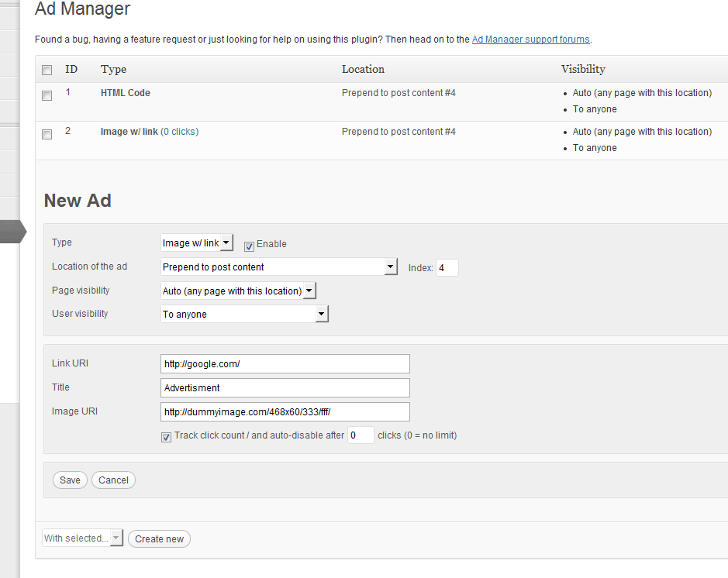Click into the Link URI field
The image size is (728, 578).
(x=285, y=363)
